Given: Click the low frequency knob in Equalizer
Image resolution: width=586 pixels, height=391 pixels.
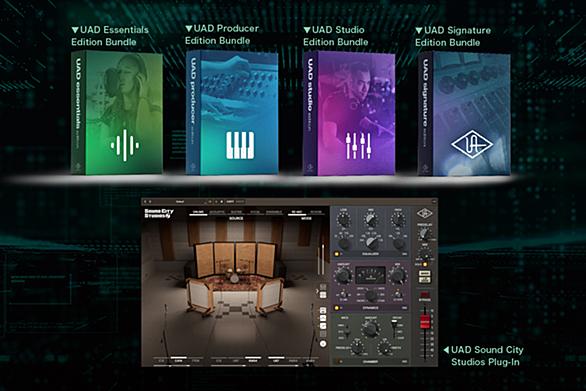Looking at the screenshot, I should click(x=344, y=244).
